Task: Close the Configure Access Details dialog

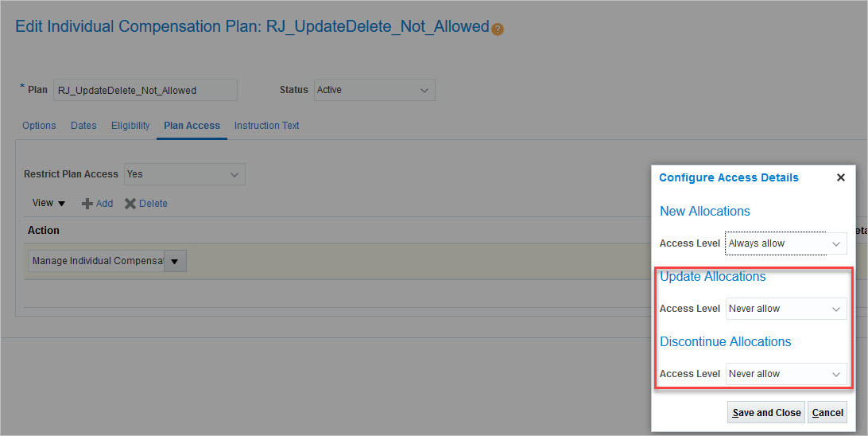Action: point(840,177)
